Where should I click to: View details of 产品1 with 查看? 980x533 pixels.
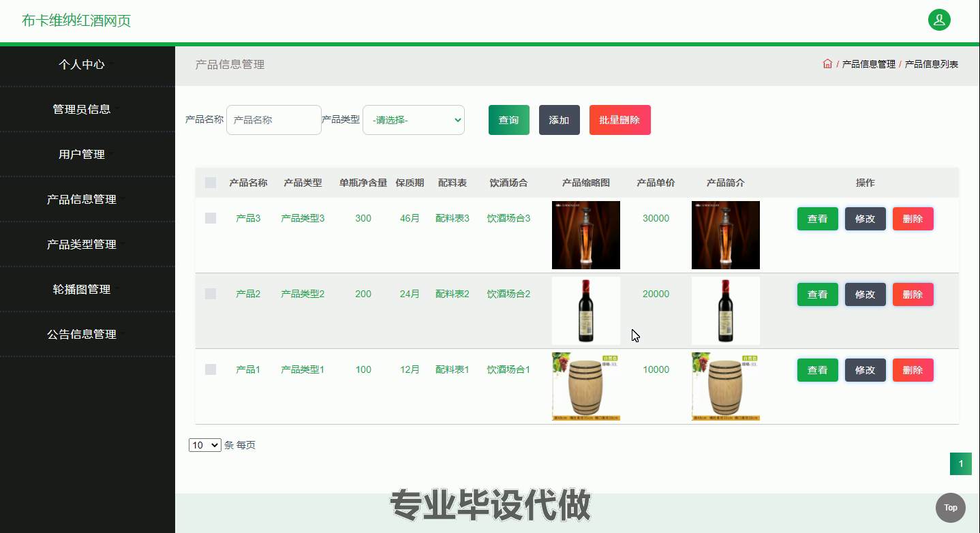(818, 370)
